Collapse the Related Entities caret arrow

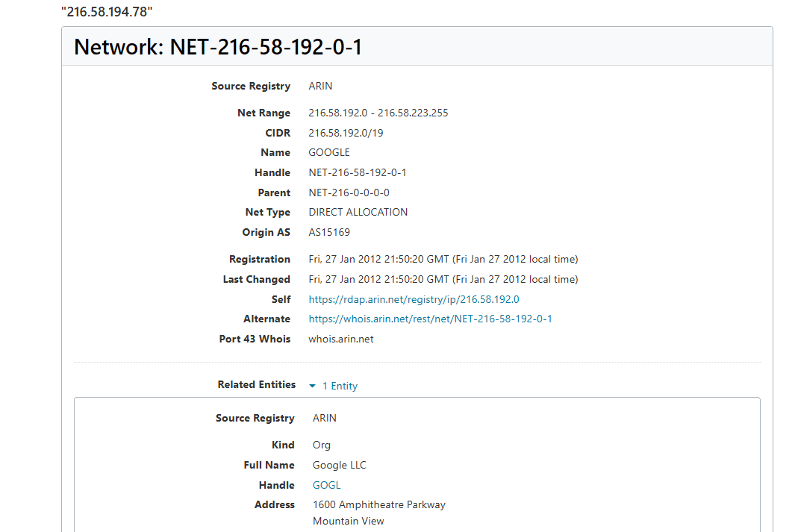[x=312, y=386]
